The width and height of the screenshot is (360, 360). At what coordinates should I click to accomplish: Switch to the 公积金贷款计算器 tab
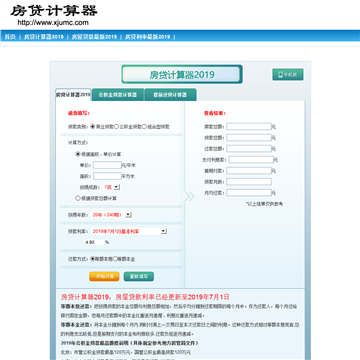tap(118, 95)
